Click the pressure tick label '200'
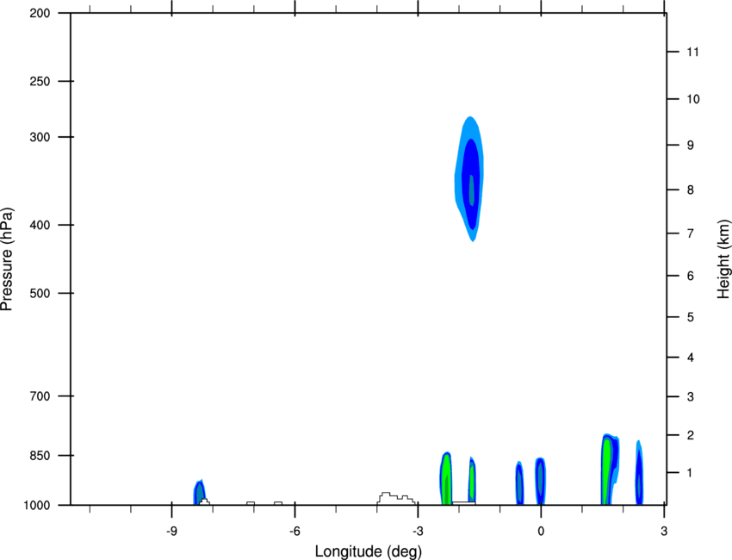Screen dimensions: 732x560 pos(40,14)
